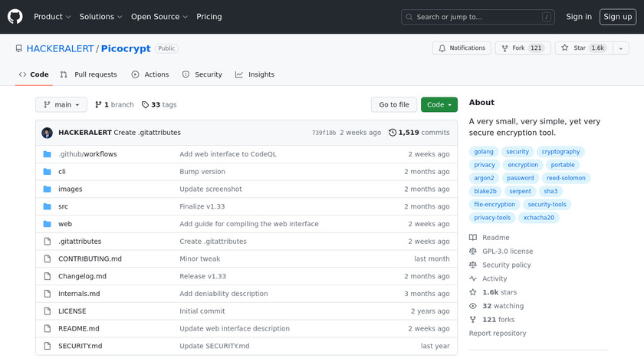
Task: Select the golang topic tag
Action: click(x=484, y=152)
